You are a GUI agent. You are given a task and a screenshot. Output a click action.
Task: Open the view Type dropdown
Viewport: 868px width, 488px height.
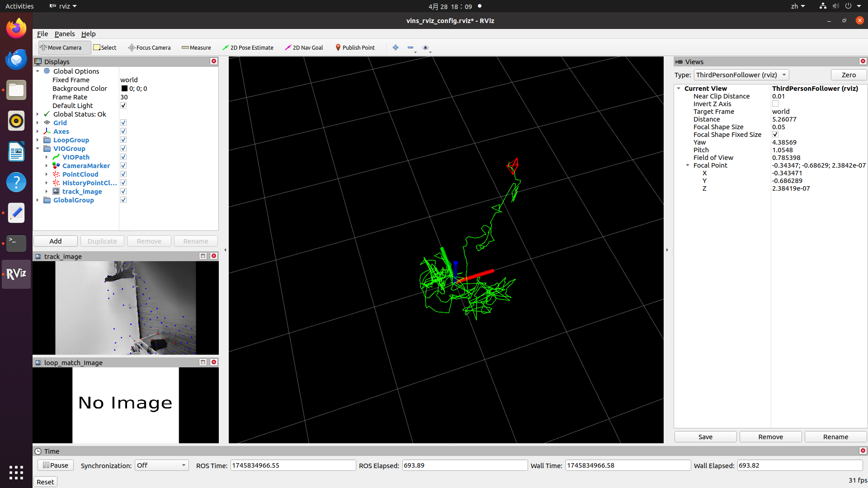pyautogui.click(x=741, y=75)
